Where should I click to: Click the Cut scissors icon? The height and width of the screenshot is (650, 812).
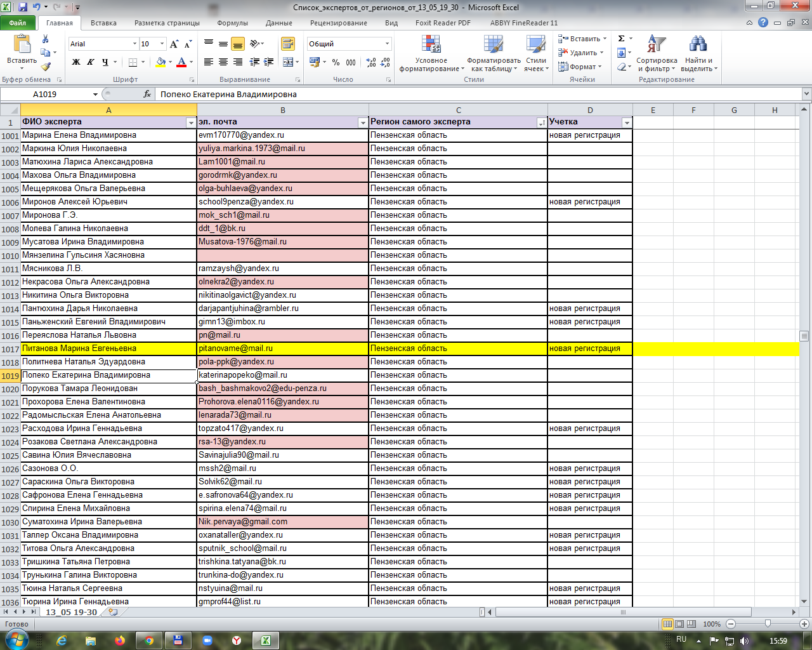(x=45, y=39)
